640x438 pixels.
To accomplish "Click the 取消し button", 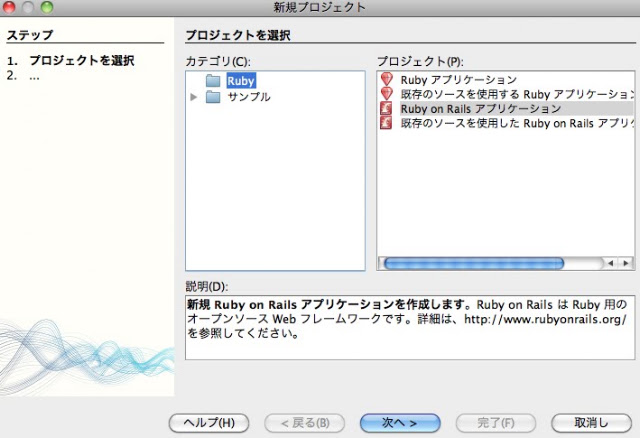I will point(591,423).
